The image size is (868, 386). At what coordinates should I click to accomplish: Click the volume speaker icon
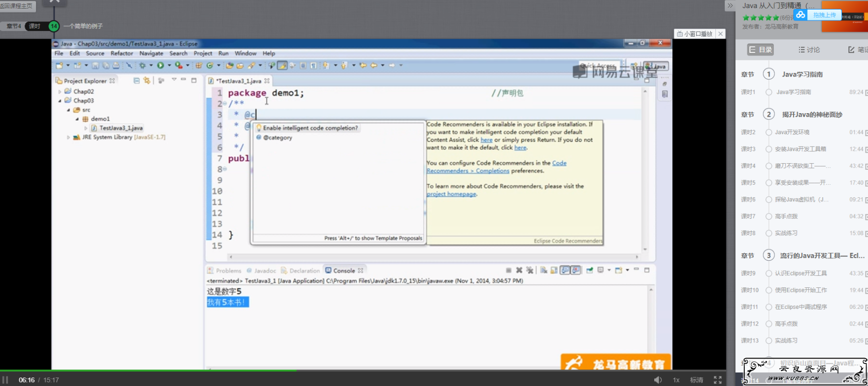658,380
